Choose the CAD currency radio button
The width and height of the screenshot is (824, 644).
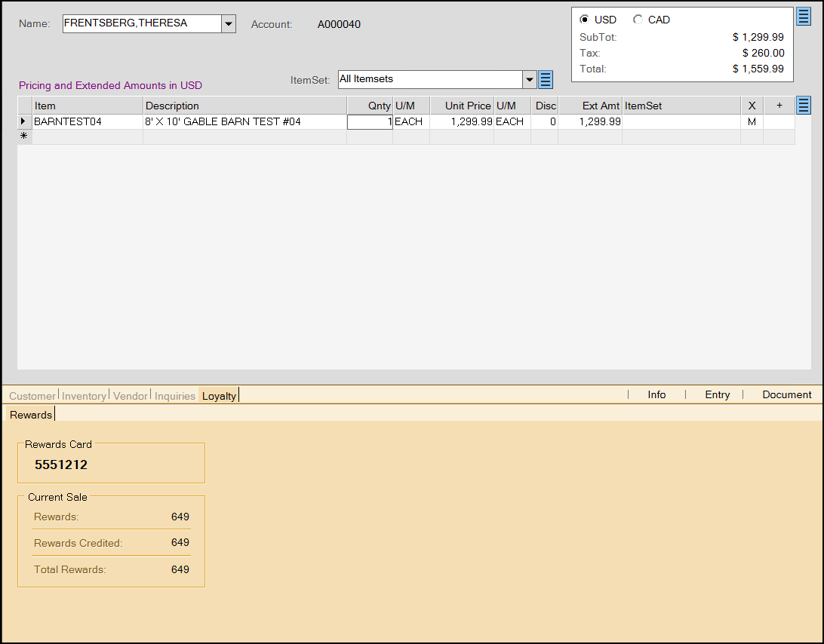click(x=638, y=20)
